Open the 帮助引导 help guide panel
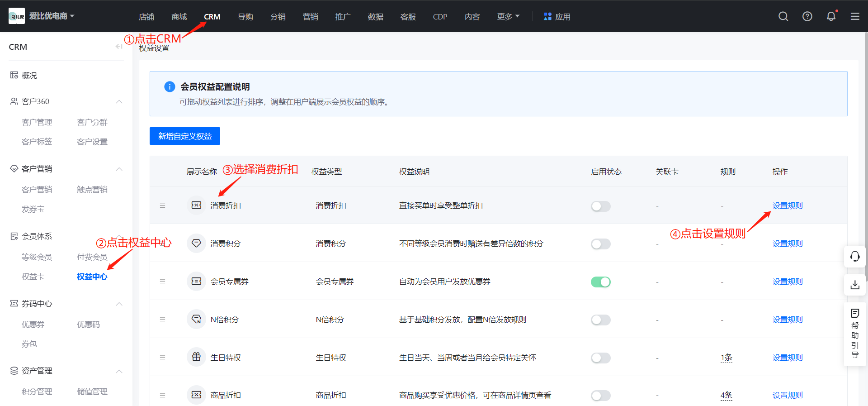 (x=855, y=334)
